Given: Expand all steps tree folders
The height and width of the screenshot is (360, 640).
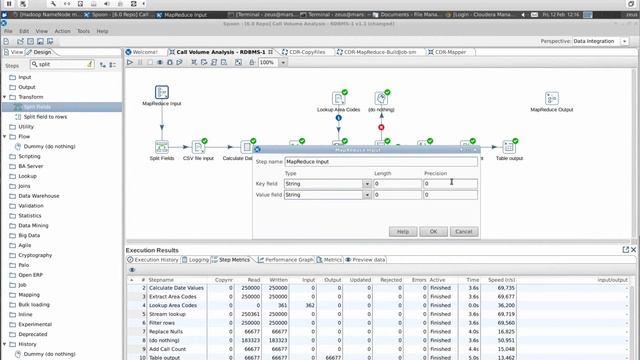Looking at the screenshot, I should tap(103, 64).
